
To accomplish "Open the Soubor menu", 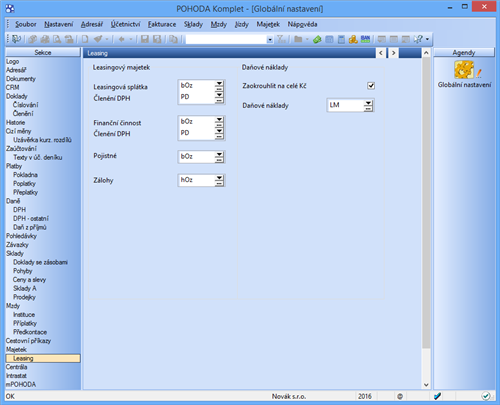I will point(26,24).
